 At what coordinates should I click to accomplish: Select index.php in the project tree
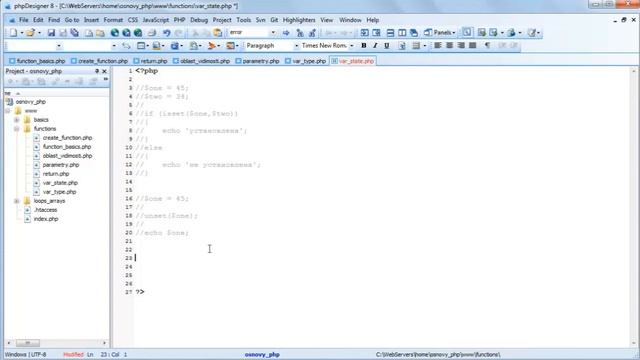[x=46, y=219]
